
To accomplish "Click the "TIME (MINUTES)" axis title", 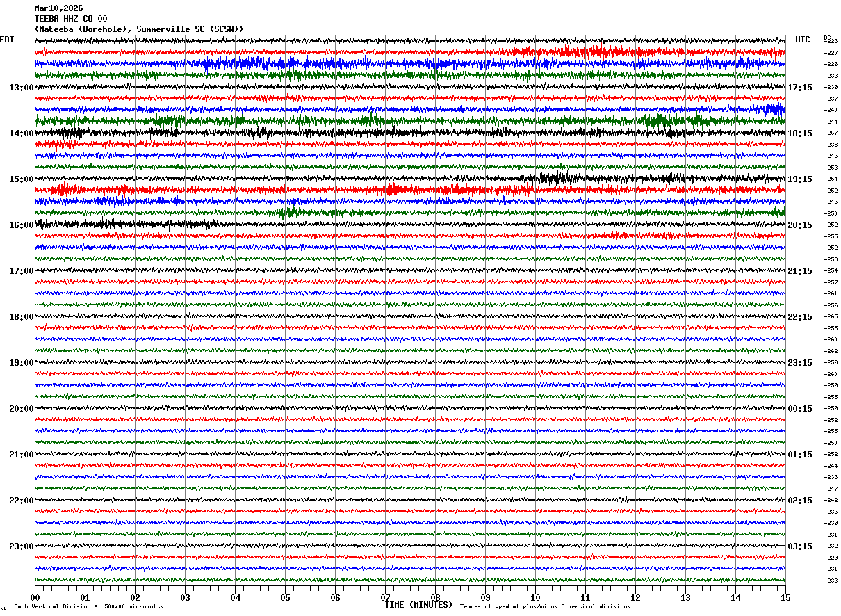I will [418, 605].
